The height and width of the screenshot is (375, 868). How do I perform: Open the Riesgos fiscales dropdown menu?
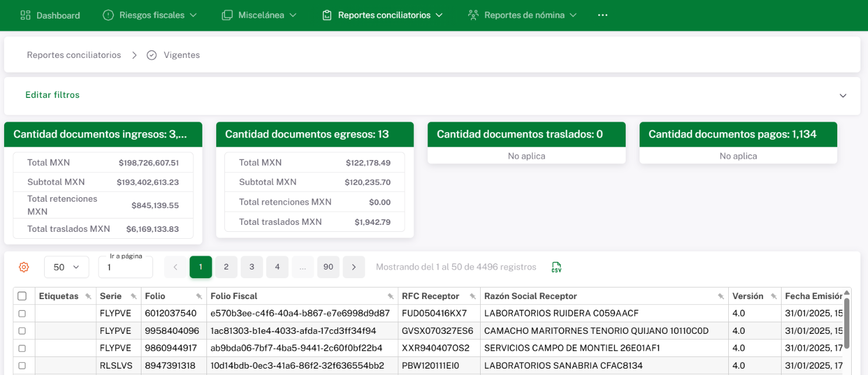tap(150, 15)
